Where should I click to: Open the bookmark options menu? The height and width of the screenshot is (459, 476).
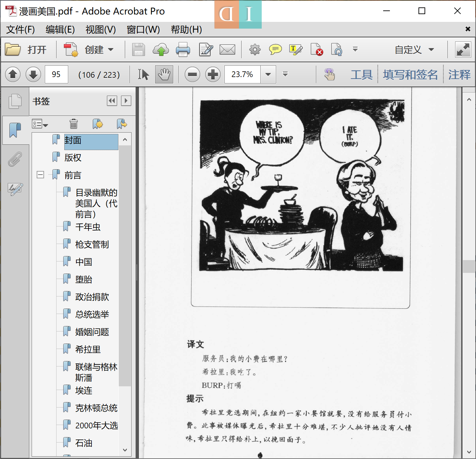pyautogui.click(x=40, y=124)
